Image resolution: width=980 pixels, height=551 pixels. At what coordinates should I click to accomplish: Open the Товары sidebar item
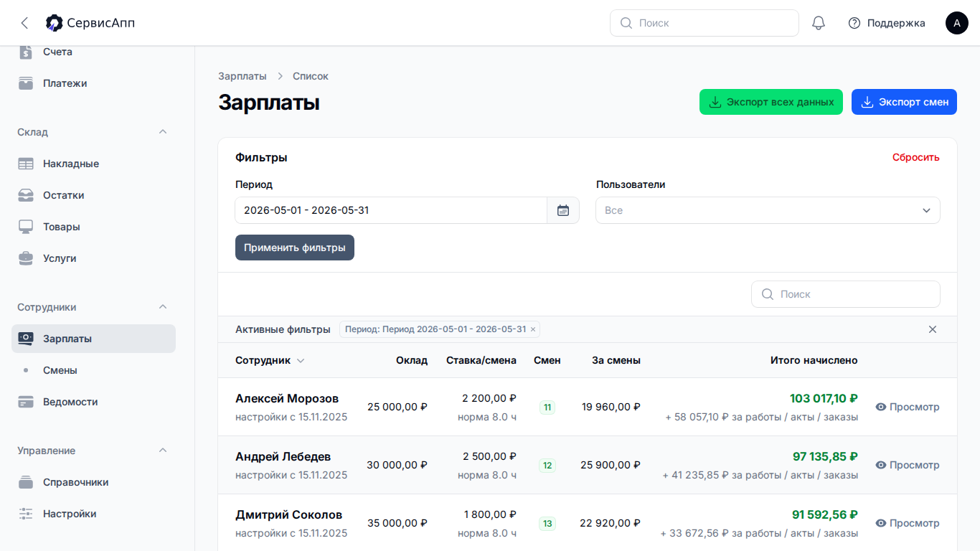(x=93, y=227)
